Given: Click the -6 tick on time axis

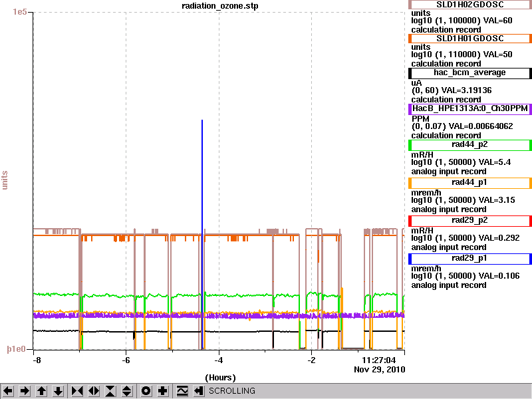Looking at the screenshot, I should click(126, 360).
